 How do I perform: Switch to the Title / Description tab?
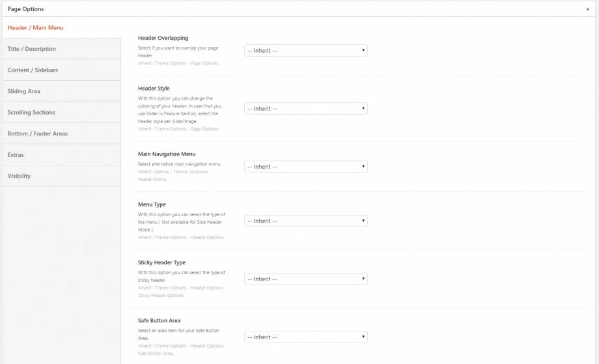(x=32, y=49)
